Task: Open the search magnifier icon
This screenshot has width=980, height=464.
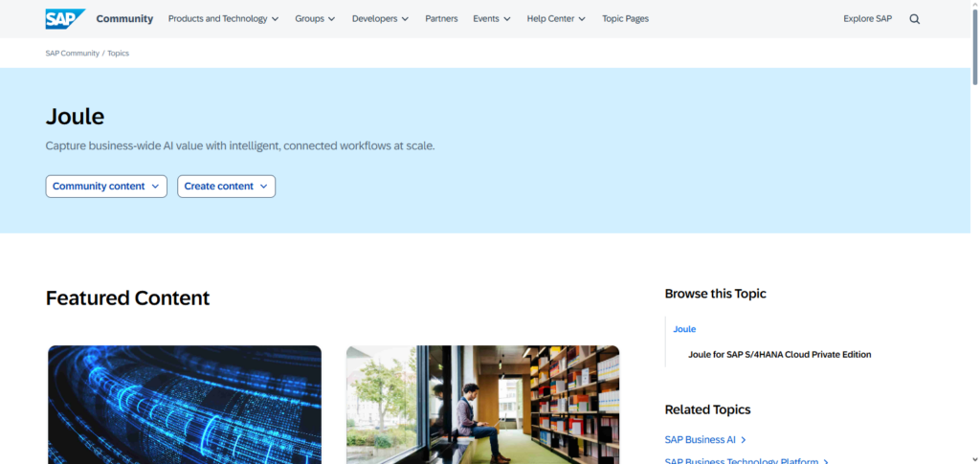Action: 914,19
